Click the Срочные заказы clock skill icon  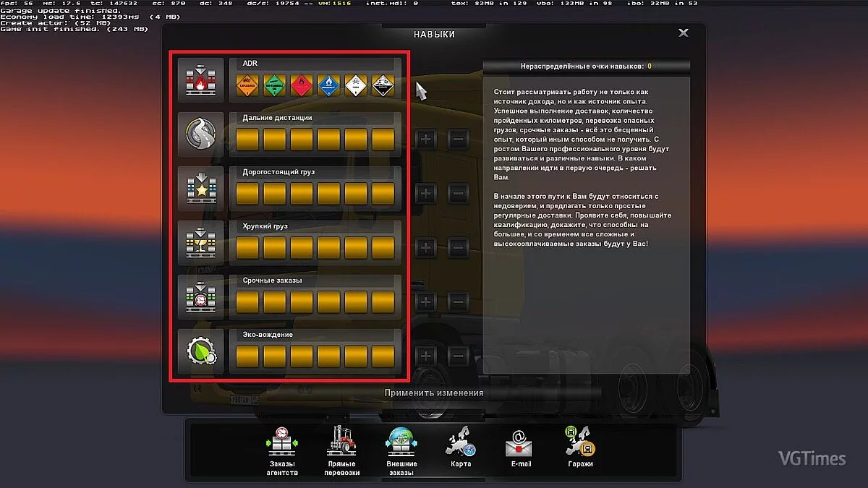pos(202,297)
